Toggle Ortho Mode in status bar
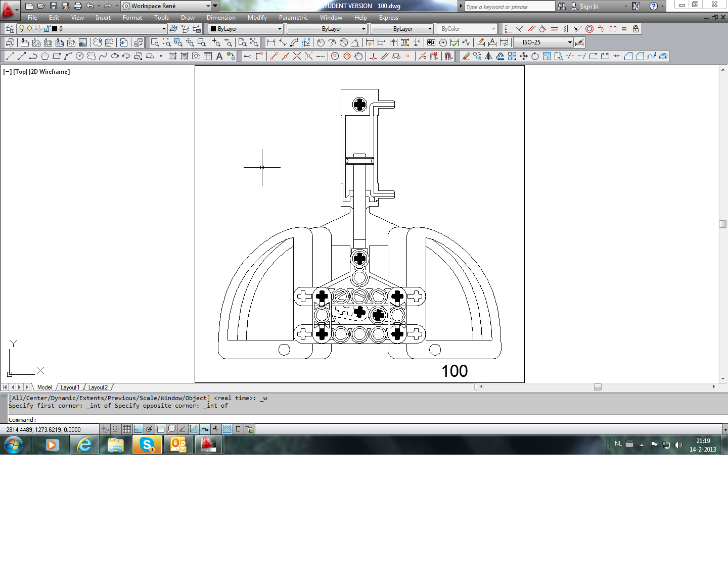Viewport: 728px width, 588px height. click(x=138, y=429)
